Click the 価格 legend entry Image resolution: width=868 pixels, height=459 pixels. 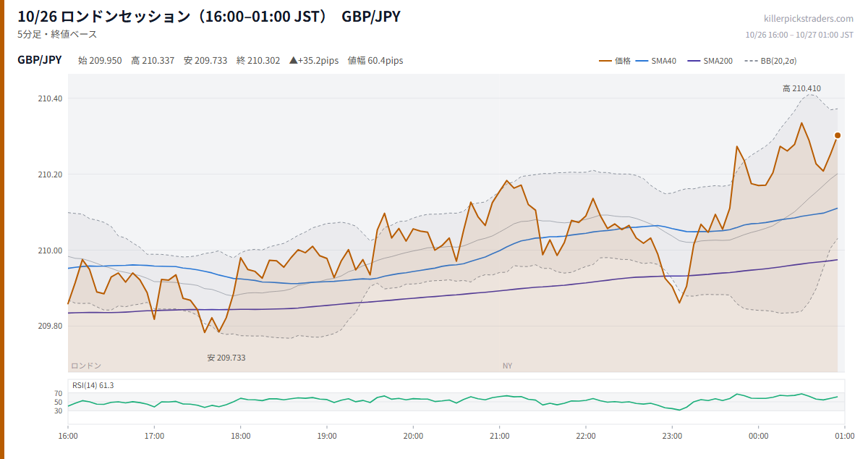pos(615,61)
